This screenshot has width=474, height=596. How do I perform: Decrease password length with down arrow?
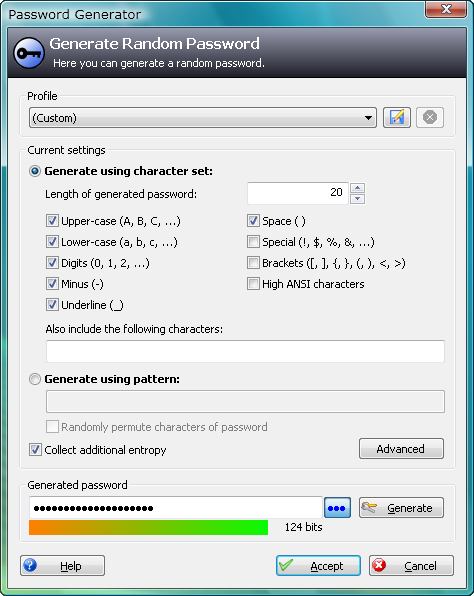click(357, 199)
